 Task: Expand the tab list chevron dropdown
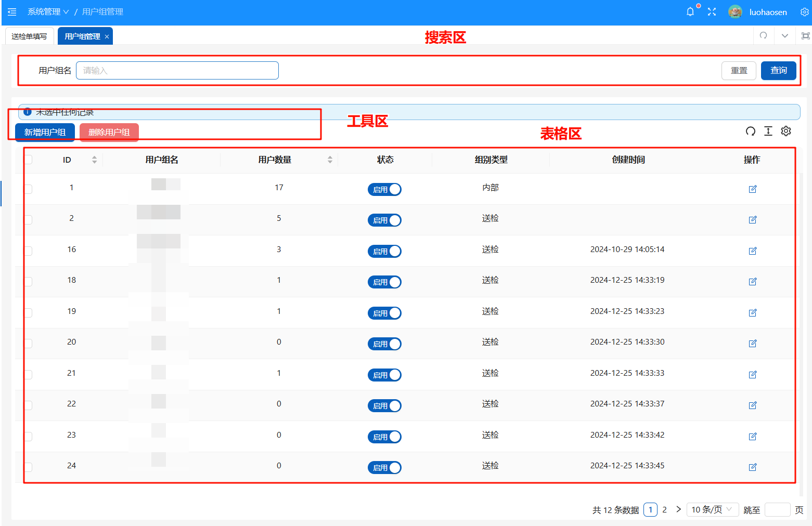(784, 36)
